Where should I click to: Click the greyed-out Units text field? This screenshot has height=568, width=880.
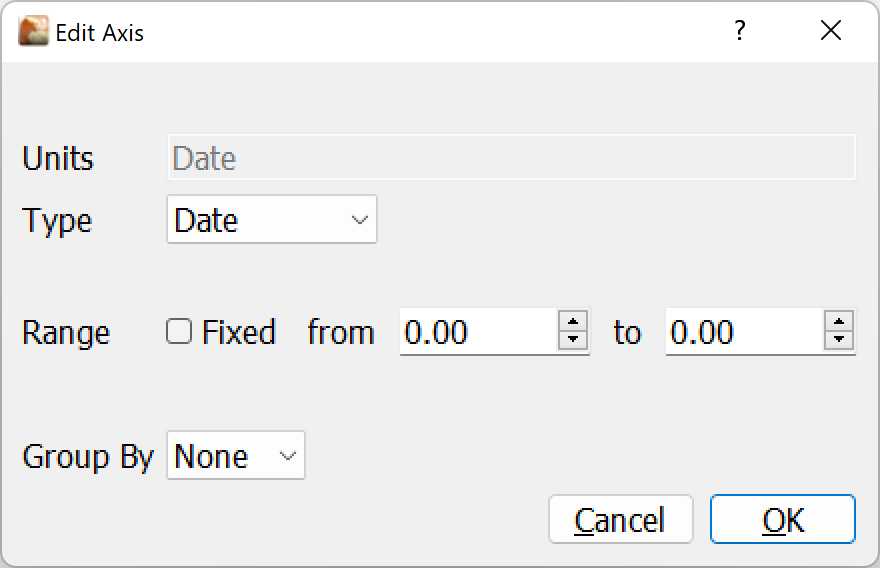coord(510,158)
